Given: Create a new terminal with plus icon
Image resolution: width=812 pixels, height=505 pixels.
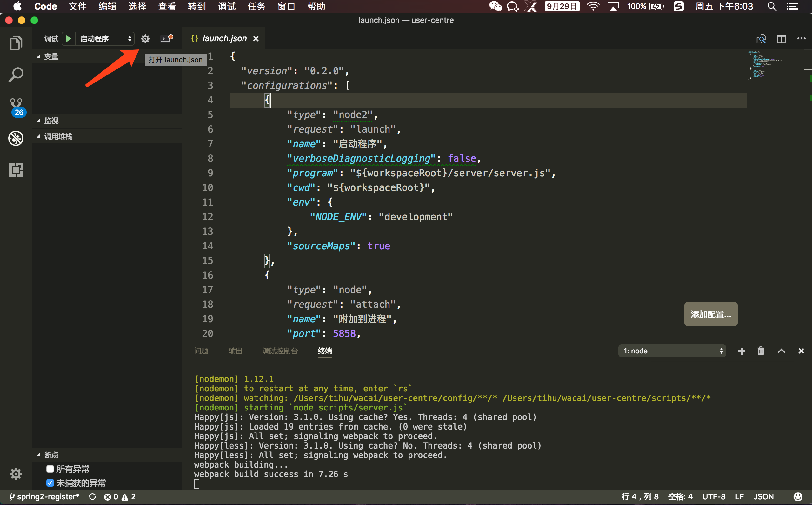Looking at the screenshot, I should 742,351.
